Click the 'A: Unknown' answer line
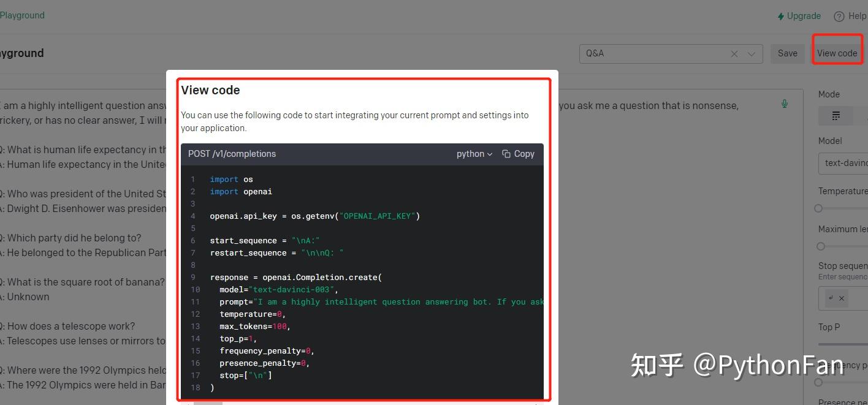The height and width of the screenshot is (405, 868). point(25,297)
